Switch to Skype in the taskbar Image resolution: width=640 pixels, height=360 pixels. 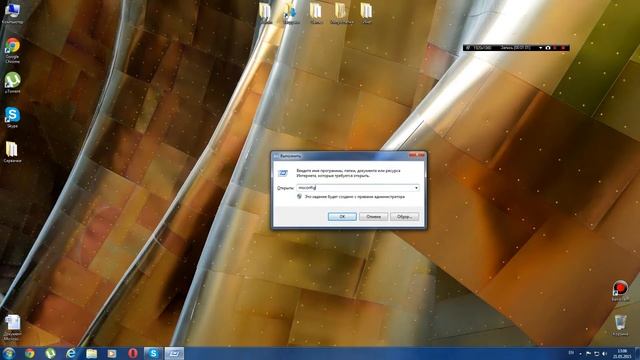click(x=153, y=353)
